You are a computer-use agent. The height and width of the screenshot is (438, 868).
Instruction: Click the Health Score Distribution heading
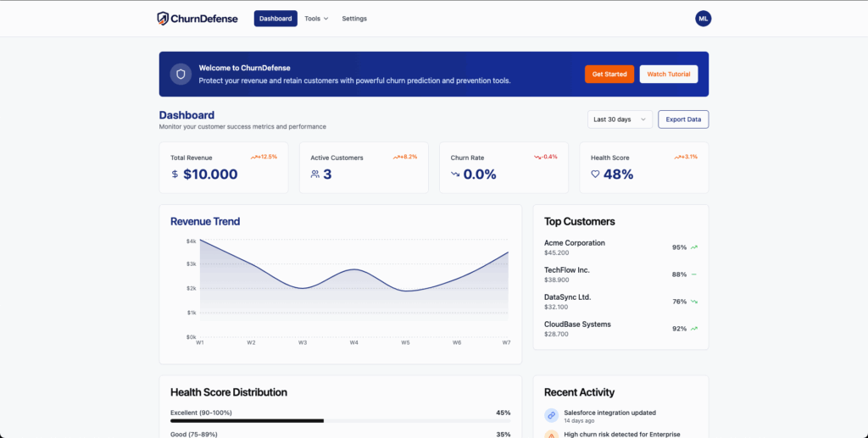tap(229, 392)
